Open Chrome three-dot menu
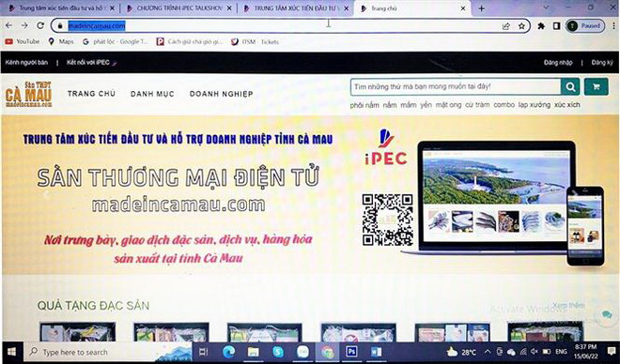Screen dimensions: 620x364 point(613,26)
